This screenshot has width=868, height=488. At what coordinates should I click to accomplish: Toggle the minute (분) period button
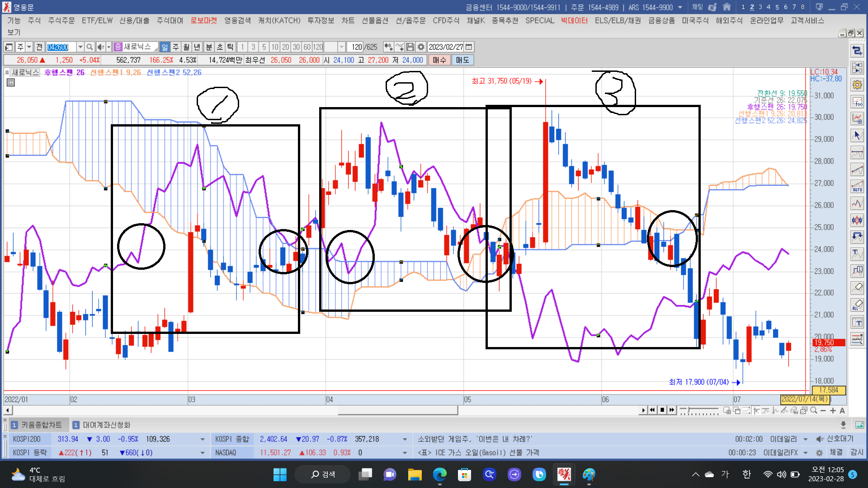pos(209,47)
